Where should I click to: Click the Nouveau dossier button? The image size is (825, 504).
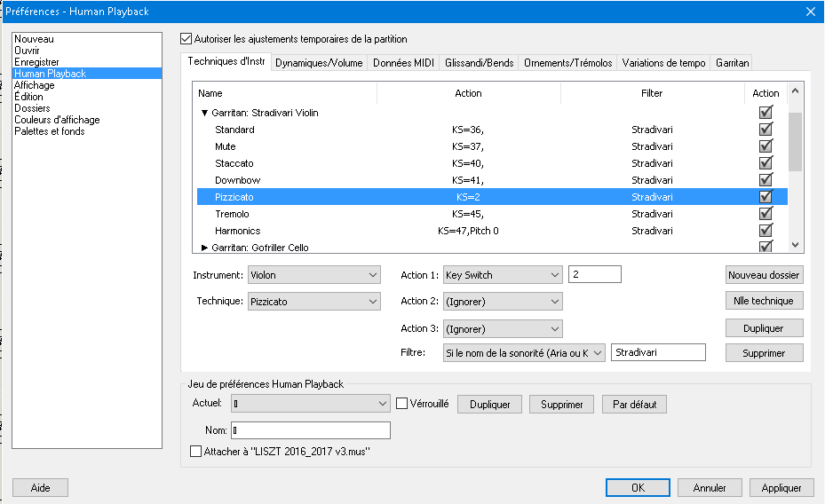click(765, 275)
